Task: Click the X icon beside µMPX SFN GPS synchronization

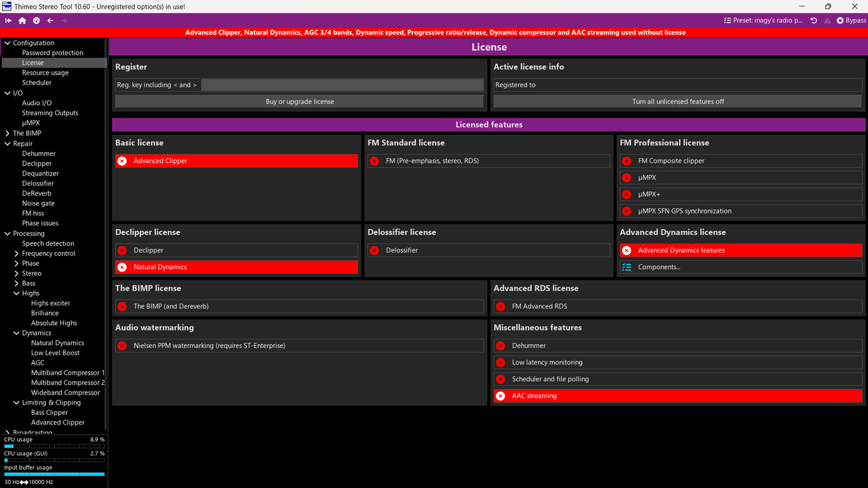Action: pyautogui.click(x=627, y=211)
